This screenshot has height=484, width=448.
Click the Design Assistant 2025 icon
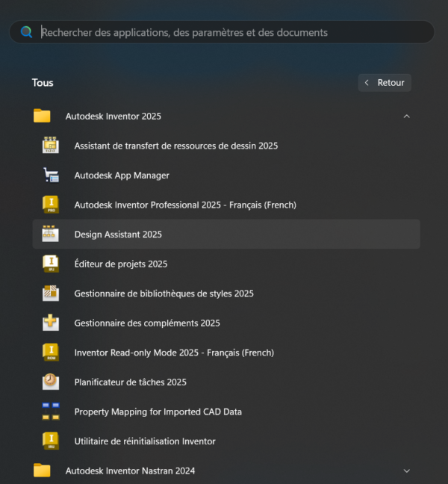[50, 234]
